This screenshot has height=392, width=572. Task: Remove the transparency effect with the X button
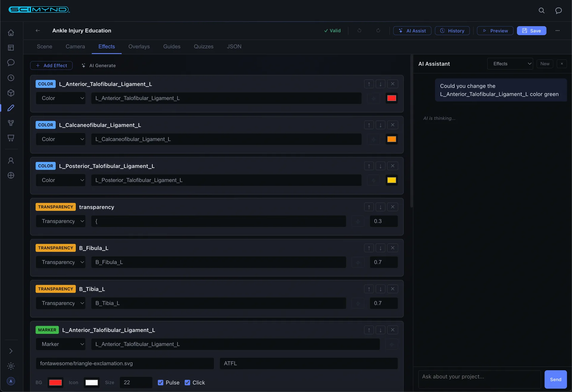[x=393, y=207]
